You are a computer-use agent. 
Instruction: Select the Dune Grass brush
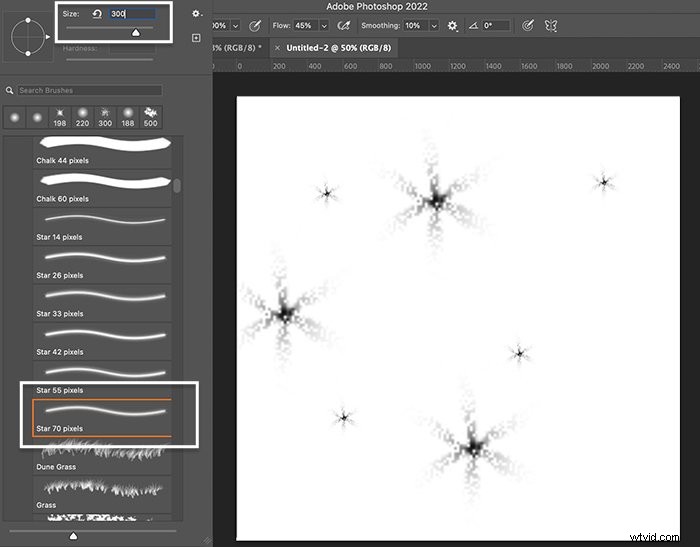pyautogui.click(x=102, y=455)
